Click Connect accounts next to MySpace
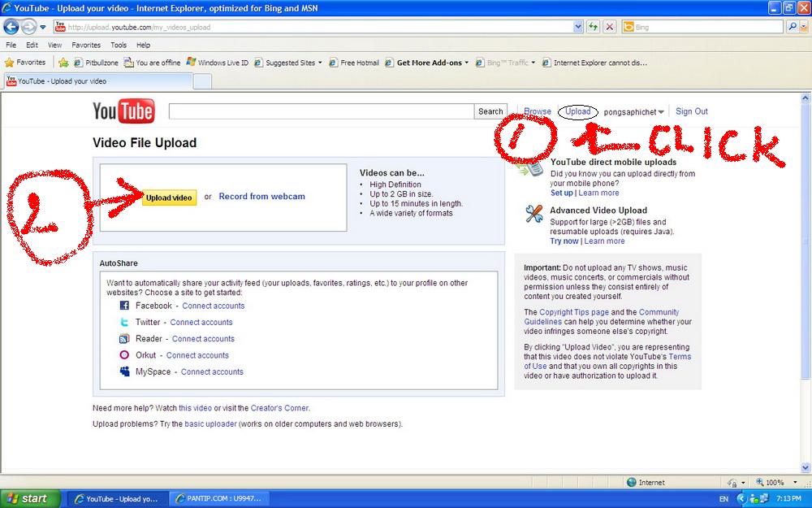The width and height of the screenshot is (812, 508). pos(212,372)
